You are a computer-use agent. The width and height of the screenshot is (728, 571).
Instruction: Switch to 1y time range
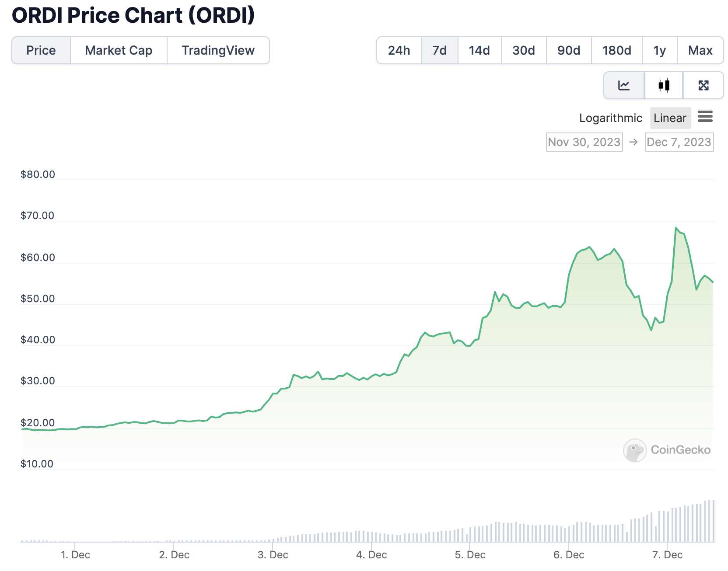point(659,51)
